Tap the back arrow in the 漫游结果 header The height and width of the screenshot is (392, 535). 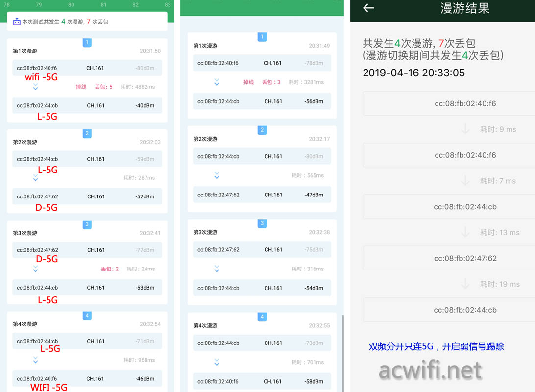[x=368, y=8]
